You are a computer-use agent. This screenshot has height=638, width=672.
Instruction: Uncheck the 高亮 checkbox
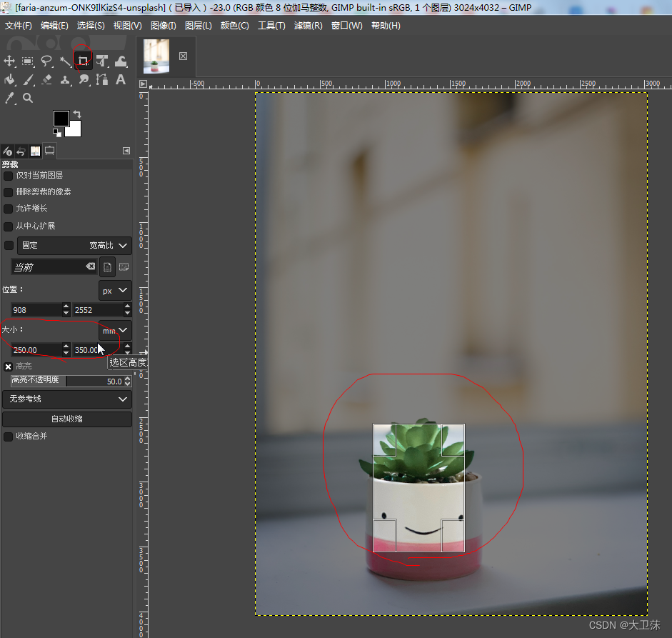pos(8,367)
